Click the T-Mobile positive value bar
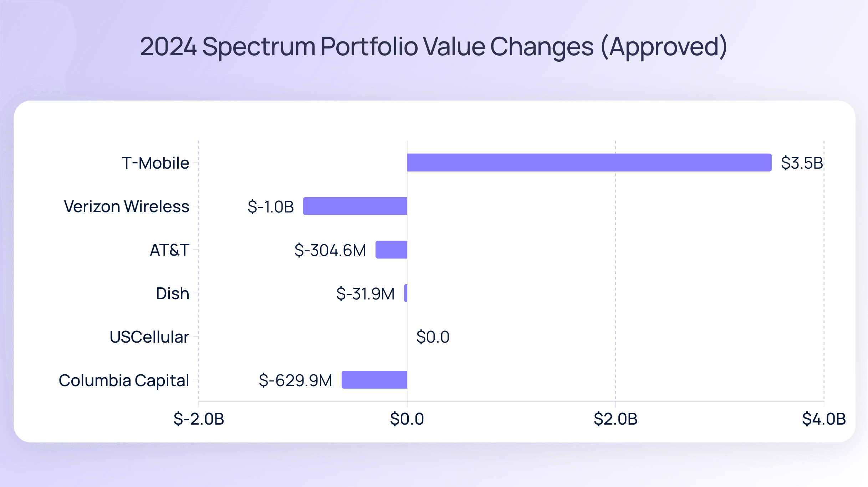 (589, 163)
